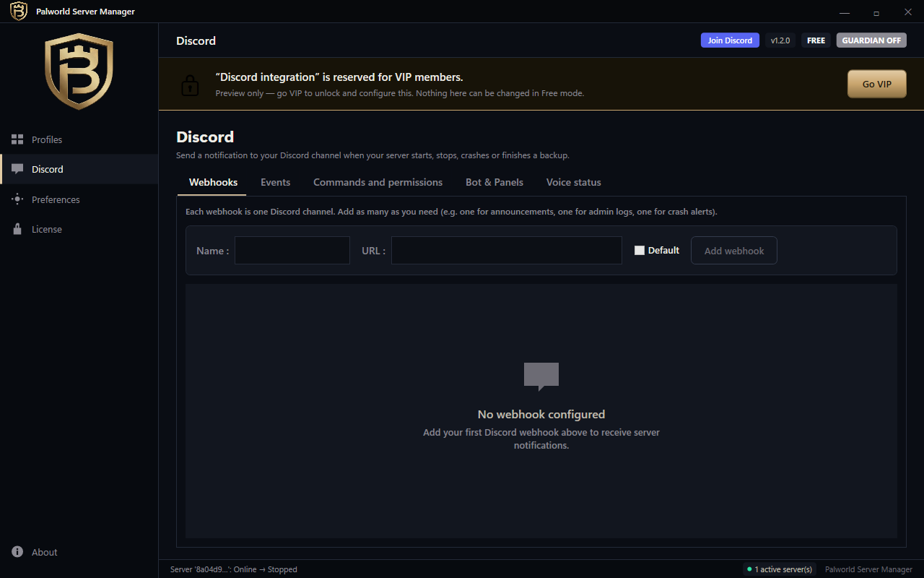
Task: Click the title bar app shield icon
Action: click(19, 12)
